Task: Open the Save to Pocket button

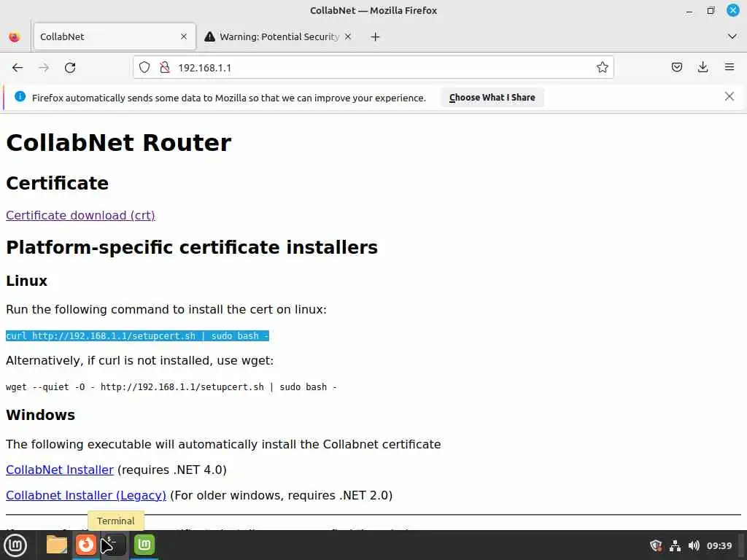Action: (x=676, y=68)
